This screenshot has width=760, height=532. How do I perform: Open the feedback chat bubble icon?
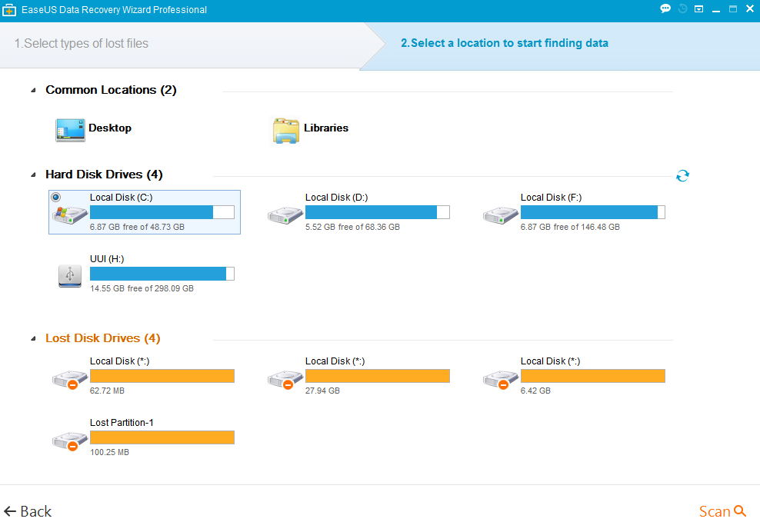click(665, 8)
